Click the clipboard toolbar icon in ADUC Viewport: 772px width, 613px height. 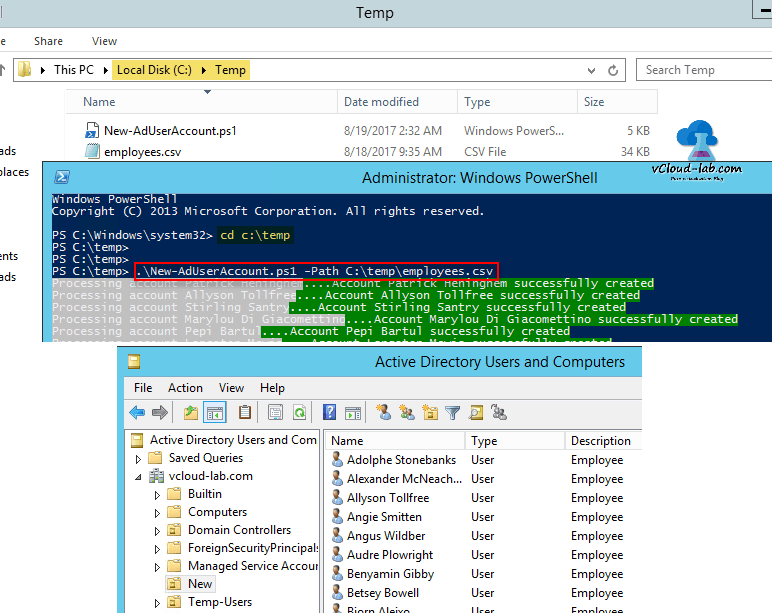pyautogui.click(x=245, y=412)
